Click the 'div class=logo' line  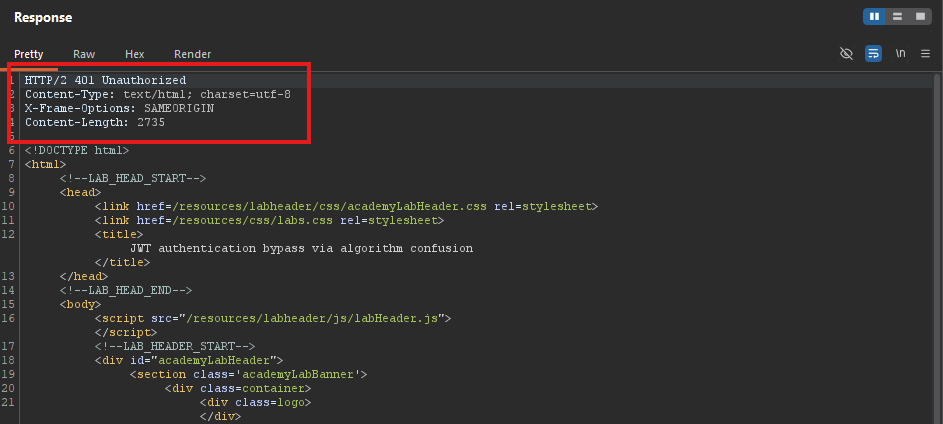coord(256,402)
